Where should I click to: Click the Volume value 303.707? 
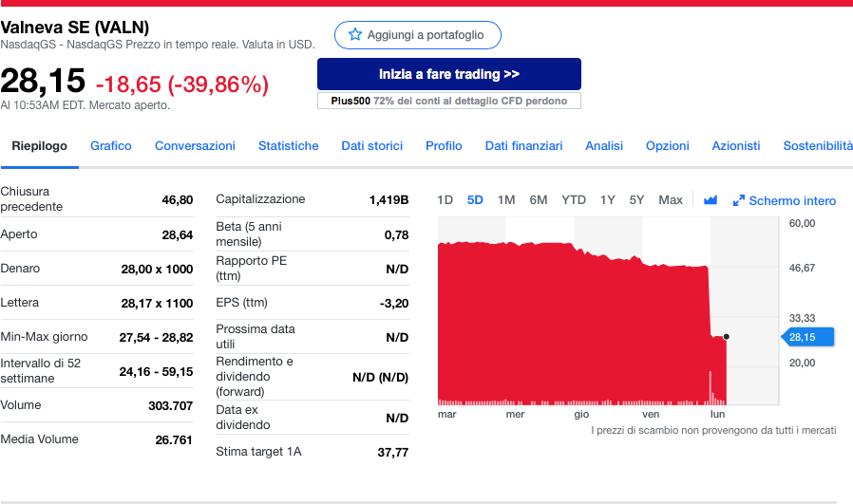click(170, 406)
